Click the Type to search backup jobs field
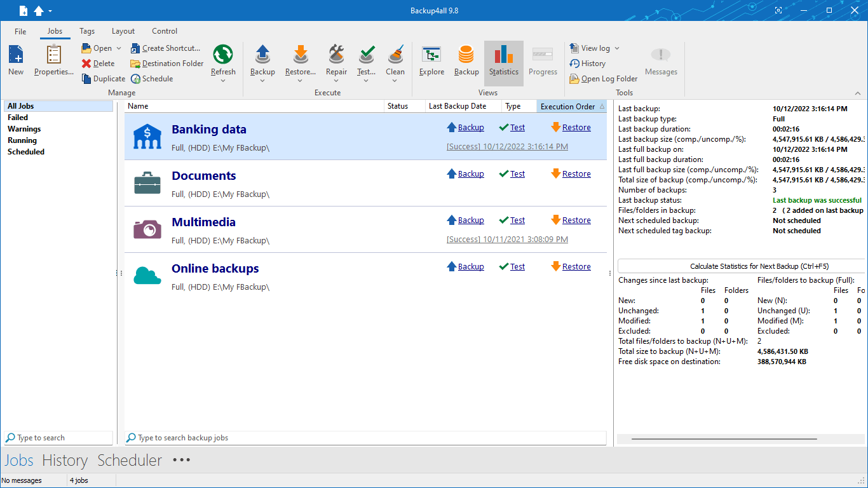This screenshot has height=488, width=868. pos(365,438)
